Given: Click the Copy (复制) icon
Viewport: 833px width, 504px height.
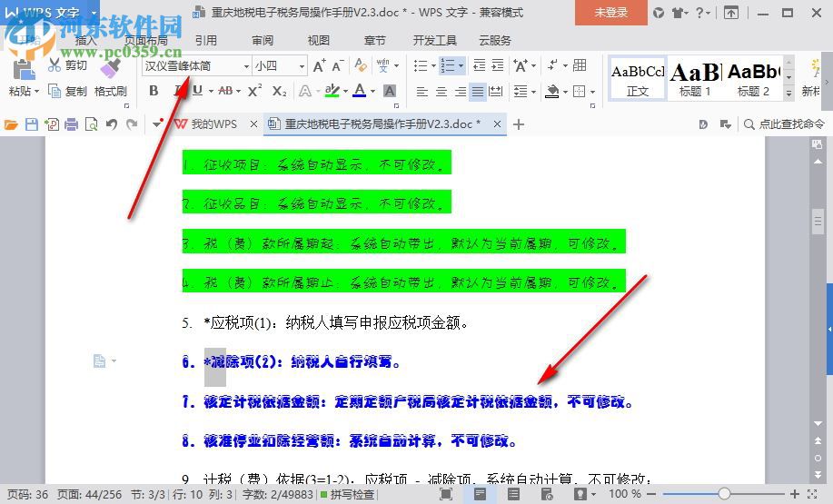Looking at the screenshot, I should pyautogui.click(x=55, y=92).
